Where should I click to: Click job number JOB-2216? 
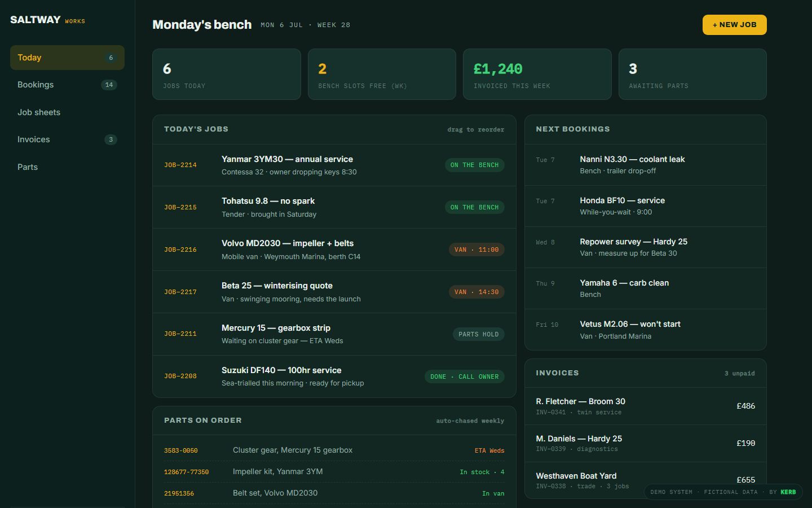click(180, 249)
